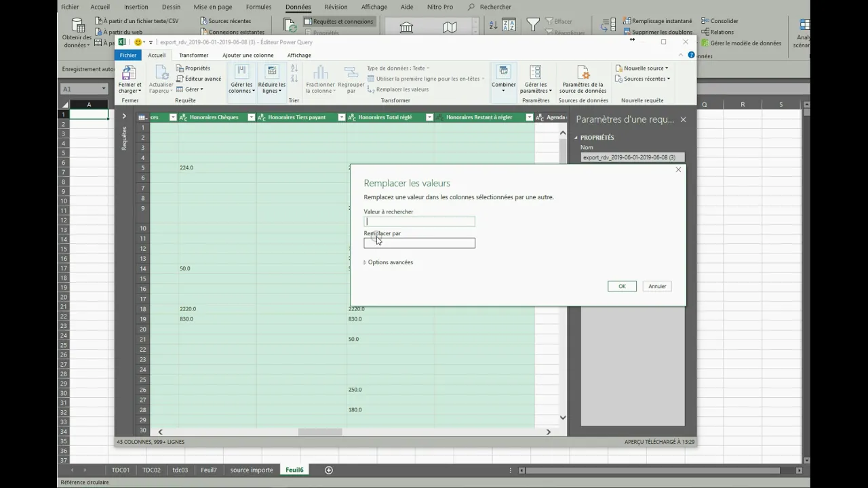
Task: Click the Gérer les paramètres icon
Action: pos(536,73)
